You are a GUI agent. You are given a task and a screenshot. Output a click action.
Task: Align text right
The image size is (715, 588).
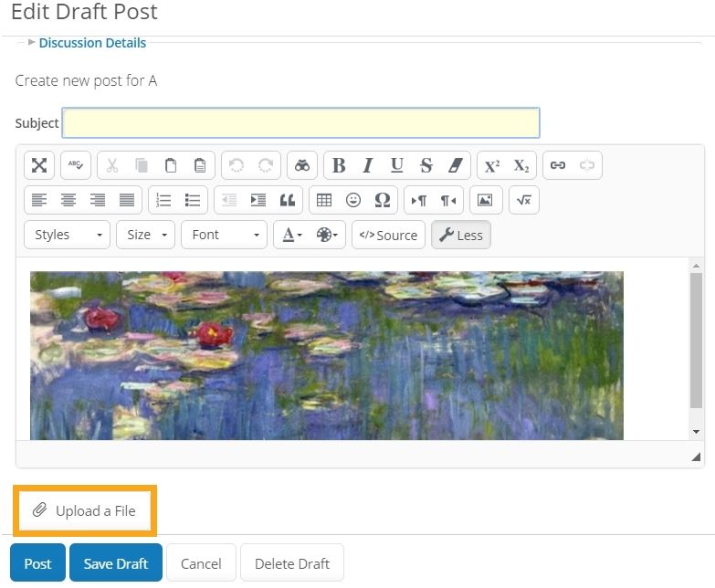coord(98,200)
